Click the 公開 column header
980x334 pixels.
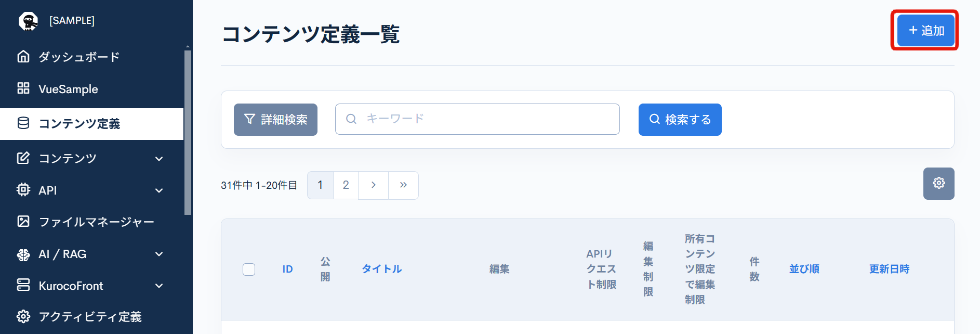click(x=325, y=269)
